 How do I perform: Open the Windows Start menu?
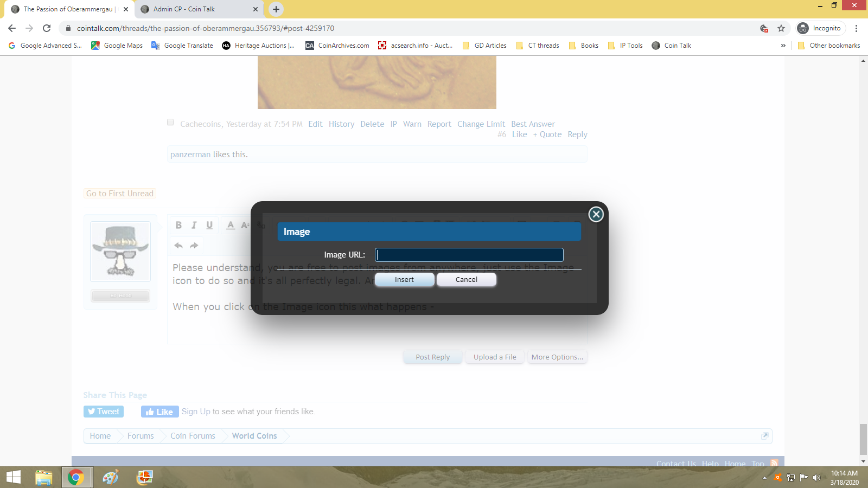[14, 477]
